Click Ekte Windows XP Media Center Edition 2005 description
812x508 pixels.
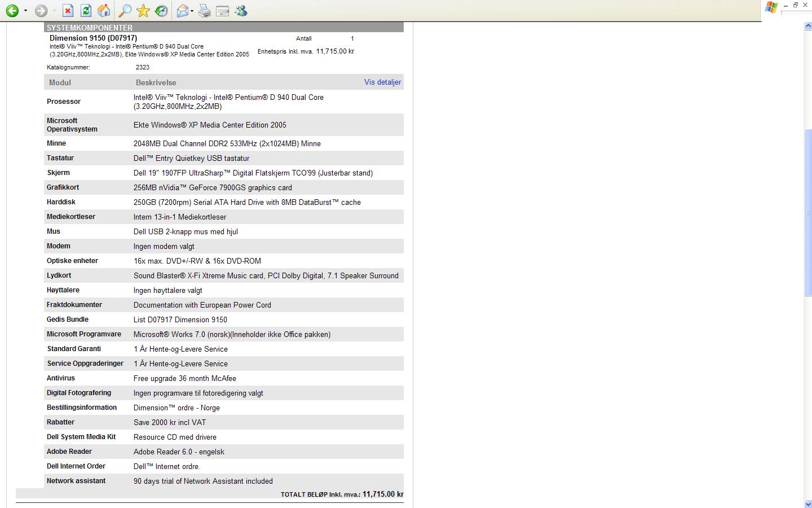210,125
